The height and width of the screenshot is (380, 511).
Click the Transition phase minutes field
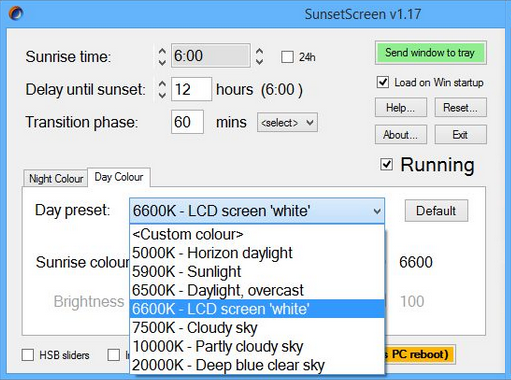[187, 122]
